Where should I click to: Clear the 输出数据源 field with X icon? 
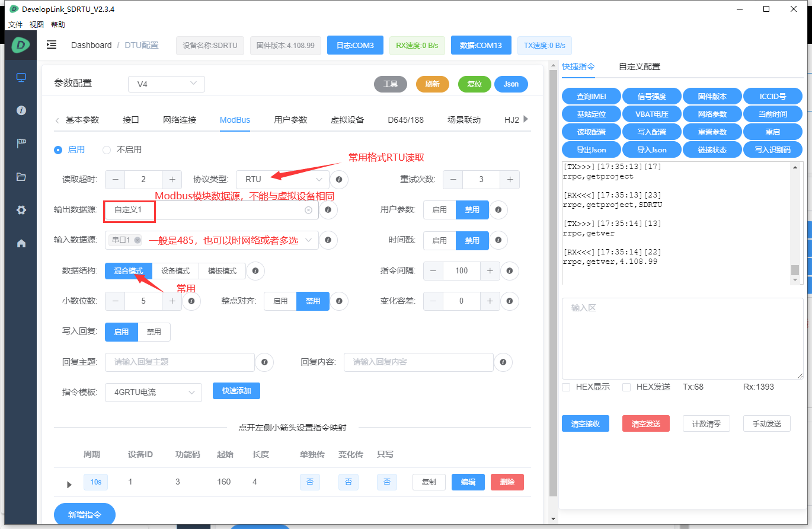(x=308, y=210)
